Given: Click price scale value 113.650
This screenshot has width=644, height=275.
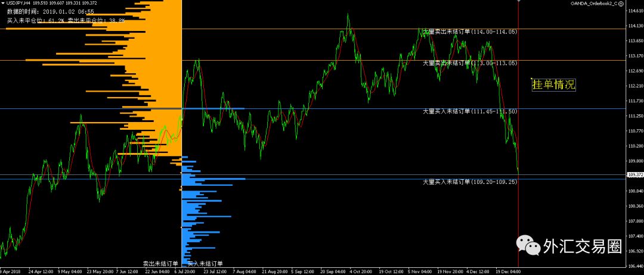Looking at the screenshot, I should point(635,42).
